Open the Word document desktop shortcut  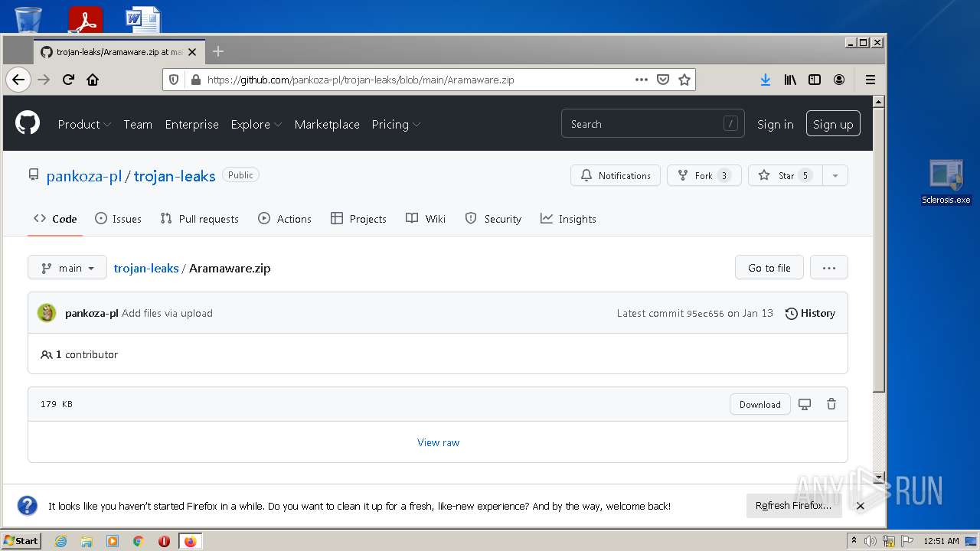click(143, 18)
